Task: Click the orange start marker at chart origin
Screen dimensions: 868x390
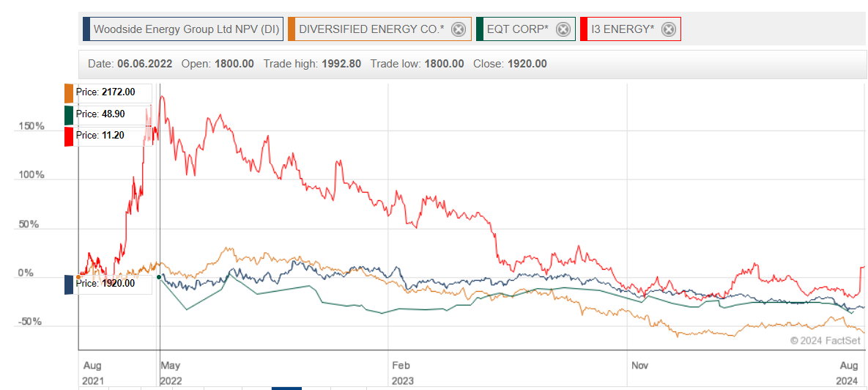Action: coord(78,277)
